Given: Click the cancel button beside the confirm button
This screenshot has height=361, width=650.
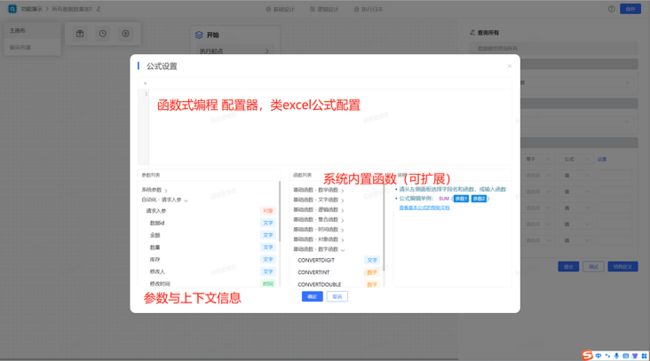Looking at the screenshot, I should point(337,296).
